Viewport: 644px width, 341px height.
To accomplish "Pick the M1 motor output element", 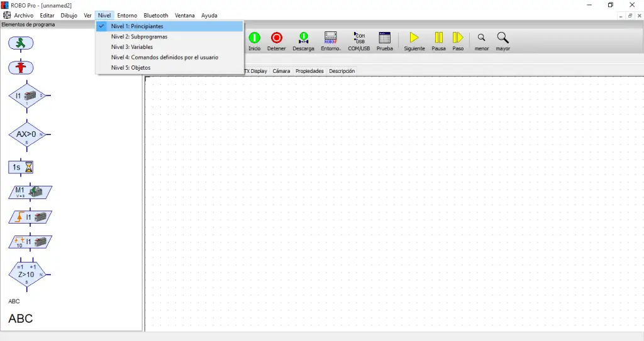I will [30, 192].
